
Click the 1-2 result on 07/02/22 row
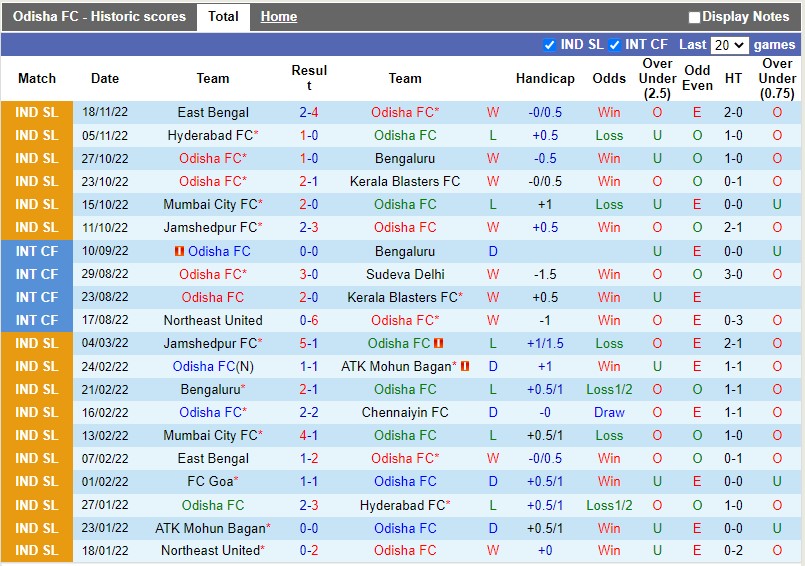click(309, 458)
